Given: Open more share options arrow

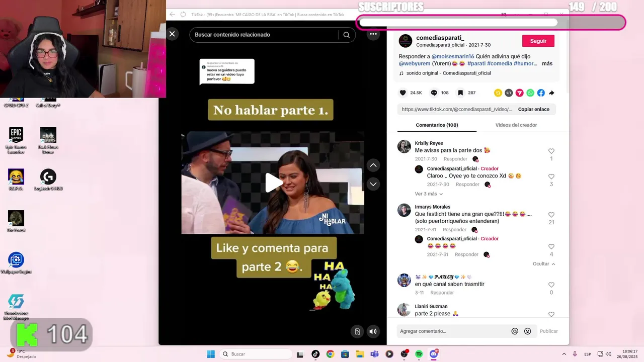Looking at the screenshot, I should click(x=551, y=93).
